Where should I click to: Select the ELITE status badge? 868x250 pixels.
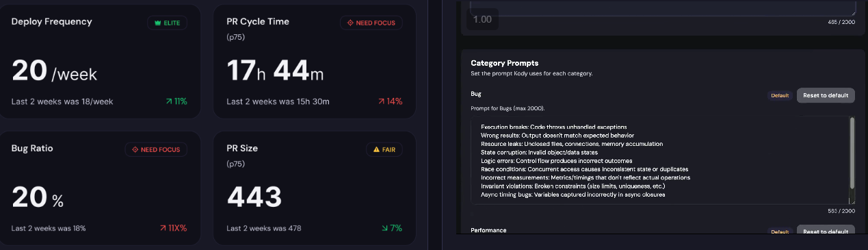coord(167,23)
